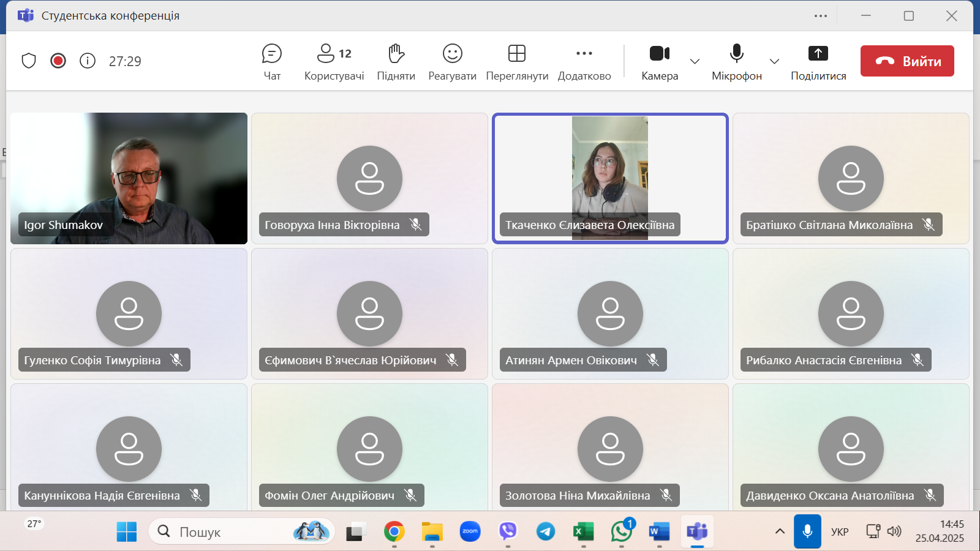Click muted mic icon for Говоруха Інна Вікторівна
Image resolution: width=980 pixels, height=551 pixels.
pos(416,225)
